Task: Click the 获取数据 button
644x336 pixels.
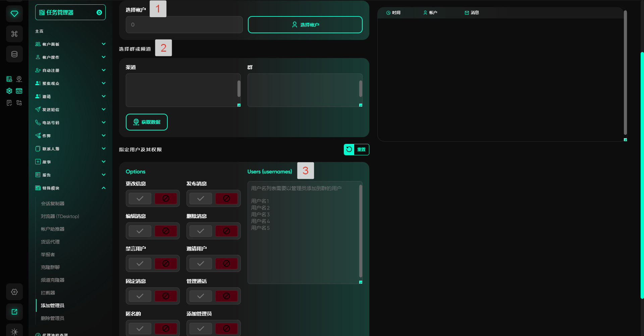Action: [x=147, y=122]
